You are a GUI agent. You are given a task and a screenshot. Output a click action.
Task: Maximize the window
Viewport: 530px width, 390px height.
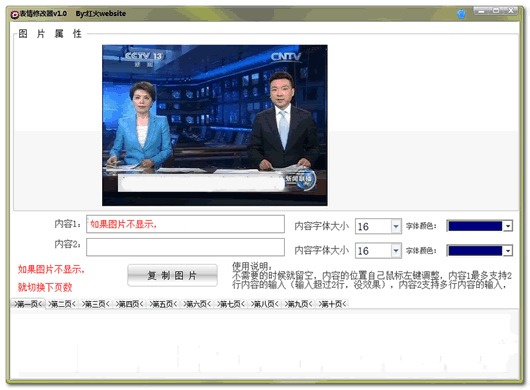[x=496, y=11]
